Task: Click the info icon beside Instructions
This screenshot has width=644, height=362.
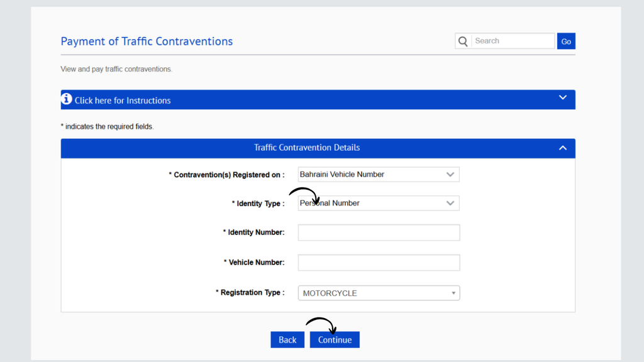Action: (x=67, y=99)
